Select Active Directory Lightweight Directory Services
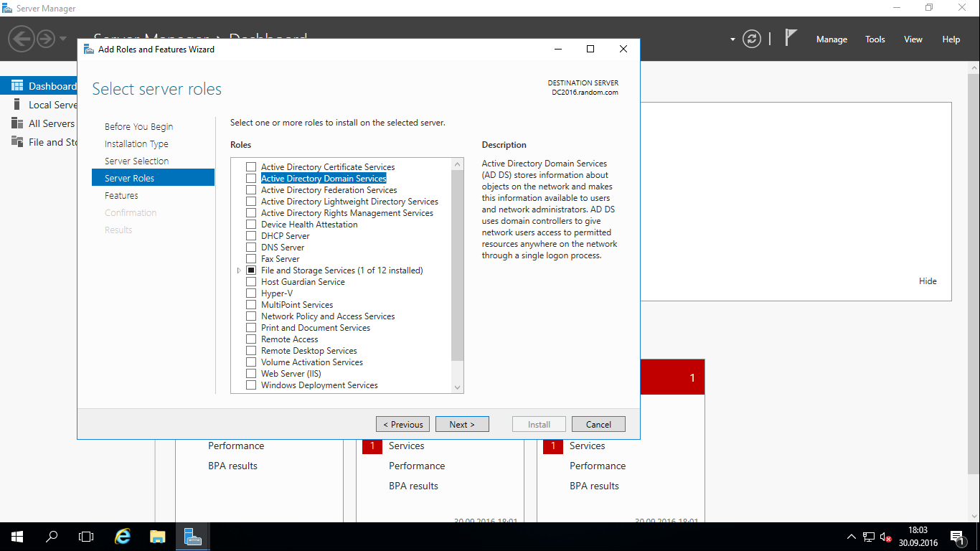The image size is (980, 551). [x=349, y=202]
